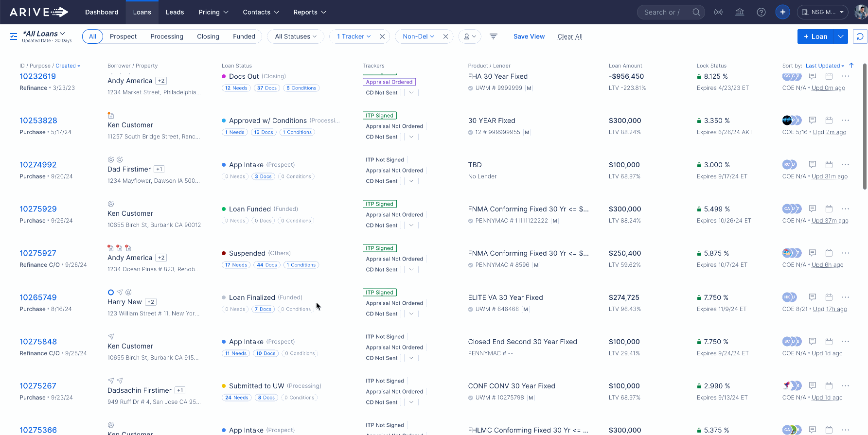
Task: Open calendar icon for loan 10265749
Action: pos(829,297)
